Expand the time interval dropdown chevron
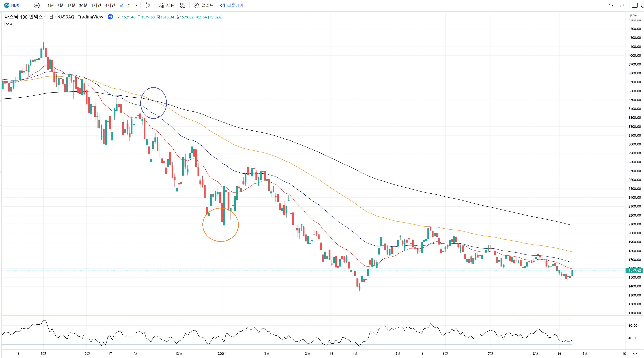This screenshot has width=644, height=358. pyautogui.click(x=136, y=5)
